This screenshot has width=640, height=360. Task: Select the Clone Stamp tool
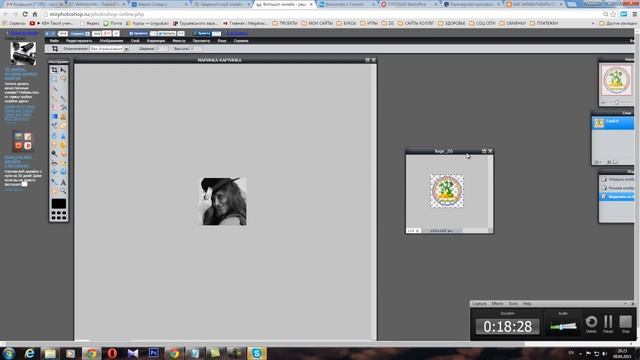[x=63, y=116]
